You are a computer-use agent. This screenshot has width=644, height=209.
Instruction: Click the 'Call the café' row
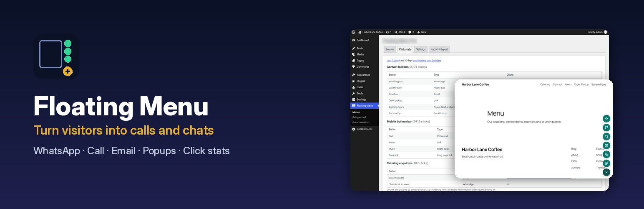[x=421, y=88]
